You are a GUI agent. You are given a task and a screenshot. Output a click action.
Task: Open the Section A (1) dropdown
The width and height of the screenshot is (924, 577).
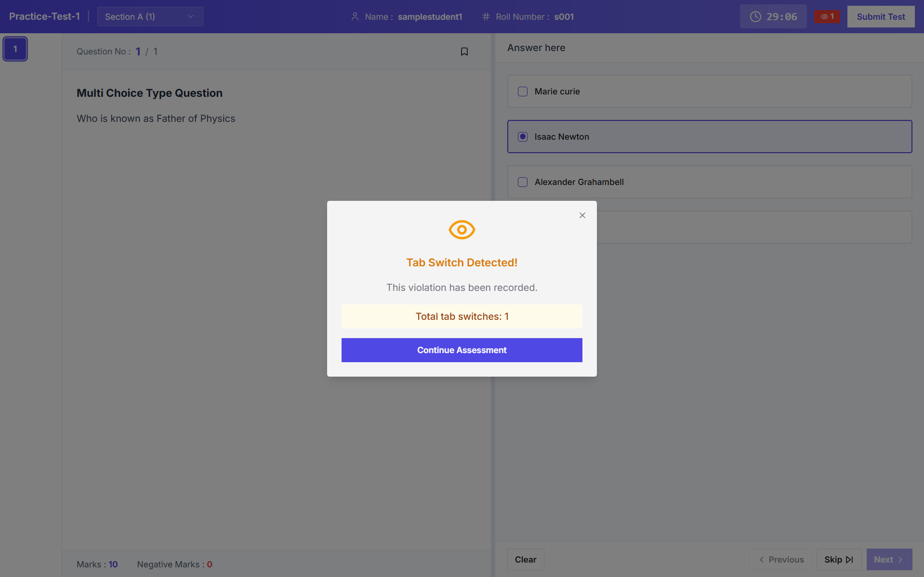(x=150, y=17)
